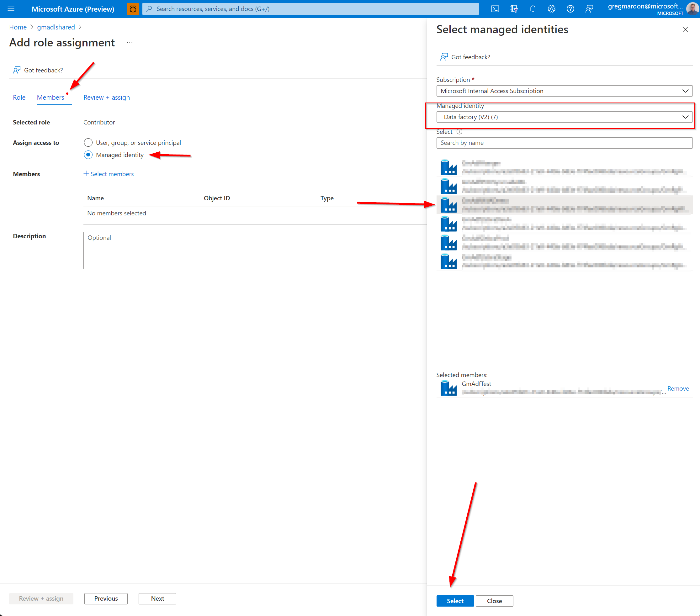
Task: Open the portal hamburger menu
Action: point(11,9)
